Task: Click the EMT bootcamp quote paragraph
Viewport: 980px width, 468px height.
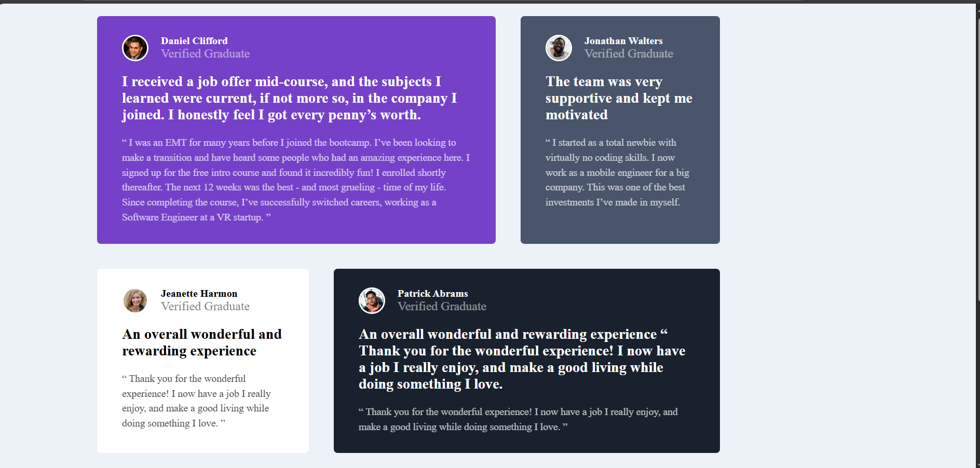Action: point(296,180)
